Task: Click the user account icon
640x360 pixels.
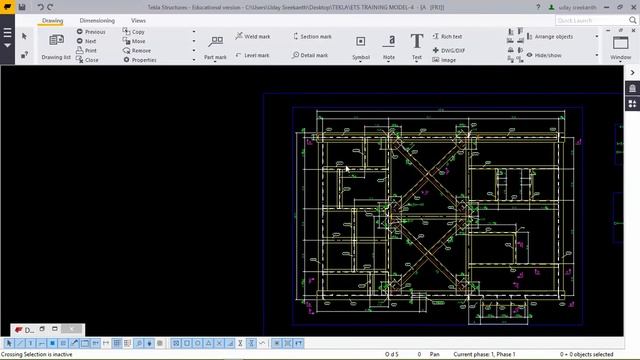Action: (551, 7)
